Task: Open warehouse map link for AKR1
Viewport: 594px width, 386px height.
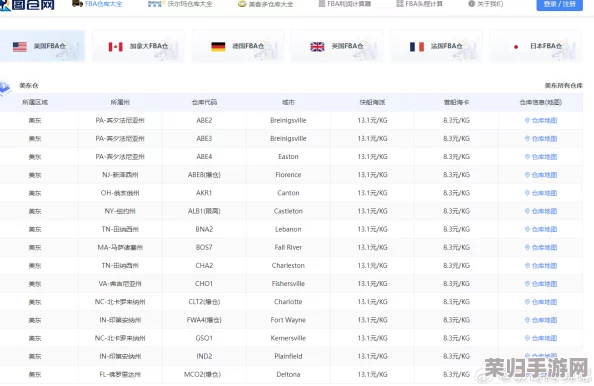Action: coord(541,193)
